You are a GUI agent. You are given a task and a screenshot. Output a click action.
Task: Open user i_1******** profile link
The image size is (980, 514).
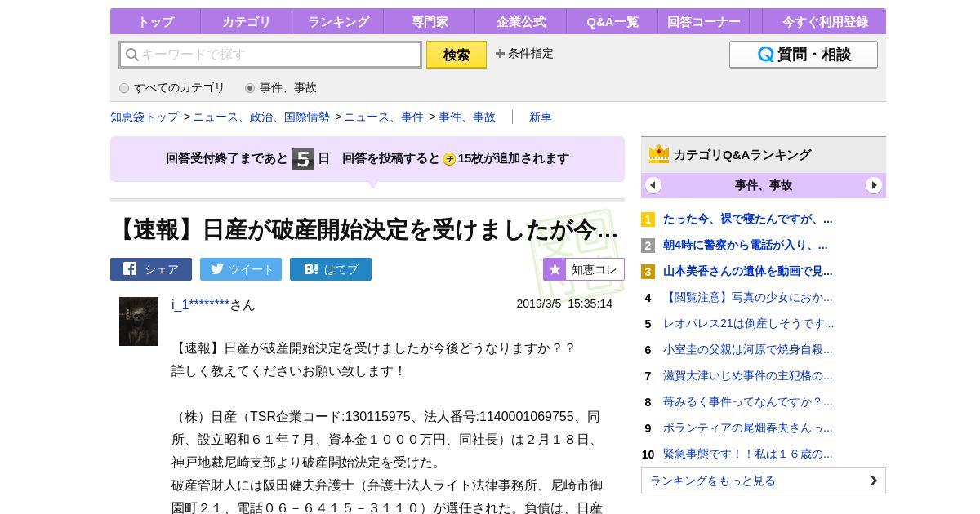200,304
